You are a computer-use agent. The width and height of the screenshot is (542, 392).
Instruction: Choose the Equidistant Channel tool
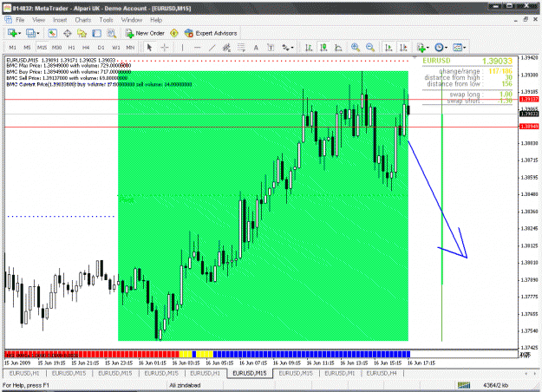tap(226, 48)
